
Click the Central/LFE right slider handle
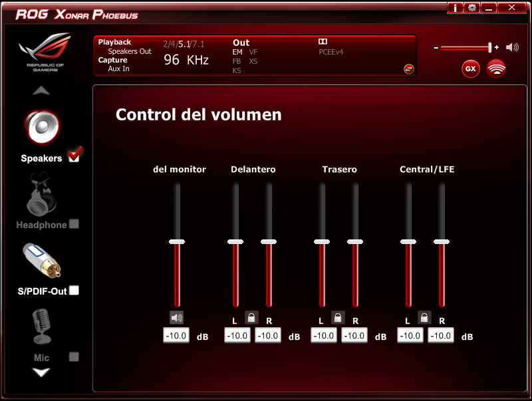442,241
